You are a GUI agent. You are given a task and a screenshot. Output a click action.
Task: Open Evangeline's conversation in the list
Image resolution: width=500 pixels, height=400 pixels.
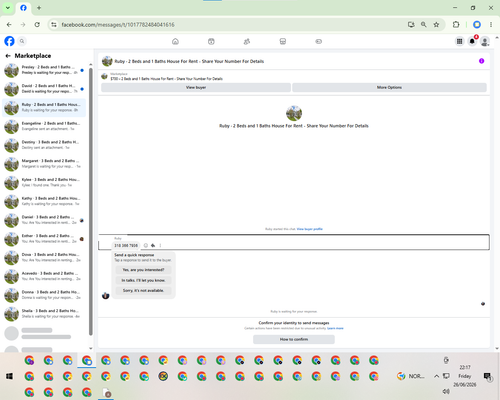coord(44,126)
